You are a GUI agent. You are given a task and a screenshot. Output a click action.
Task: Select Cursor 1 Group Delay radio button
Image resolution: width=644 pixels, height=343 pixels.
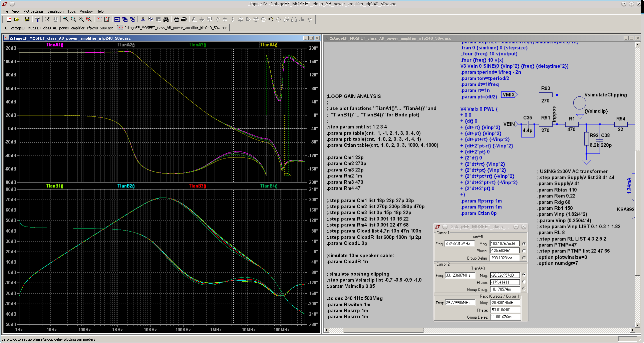524,258
